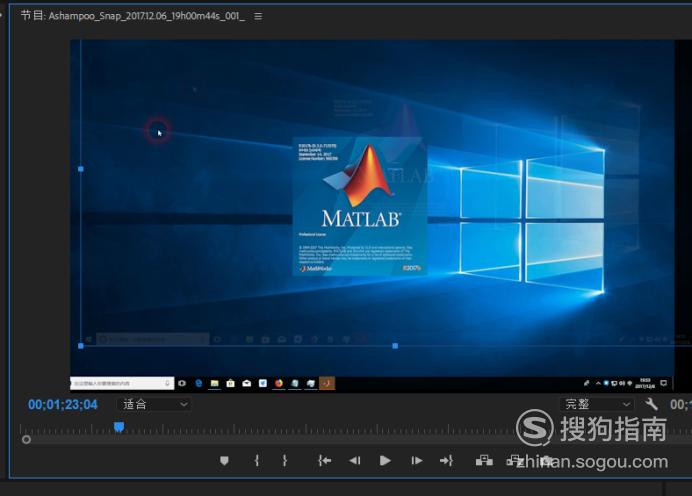Screen dimensions: 692x496
Task: Open the 适合 zoom level dropdown
Action: point(154,404)
